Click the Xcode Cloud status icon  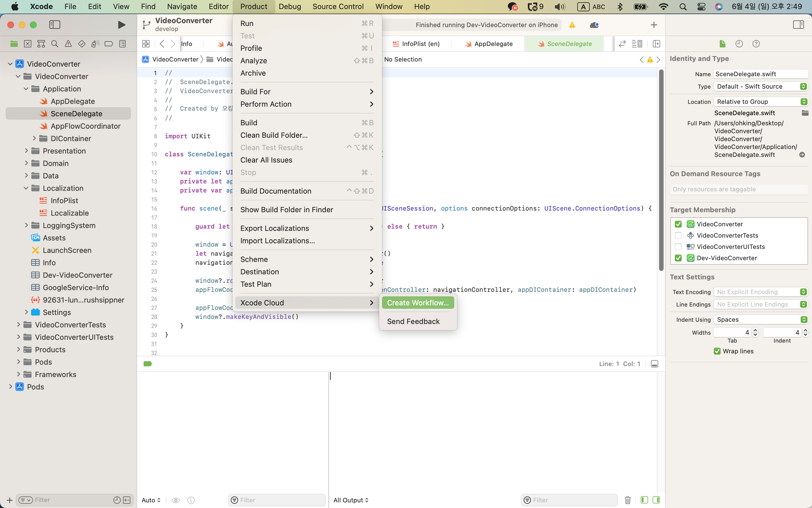pos(594,25)
